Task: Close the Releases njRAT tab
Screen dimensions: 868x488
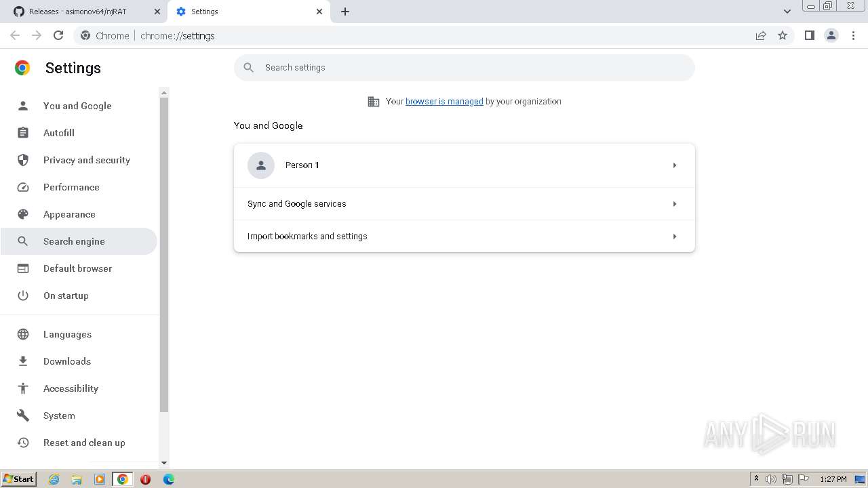Action: 157,12
